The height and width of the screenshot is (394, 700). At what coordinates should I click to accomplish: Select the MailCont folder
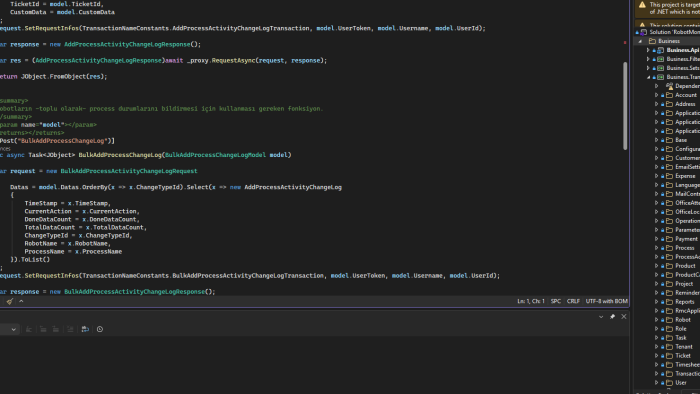coord(688,194)
